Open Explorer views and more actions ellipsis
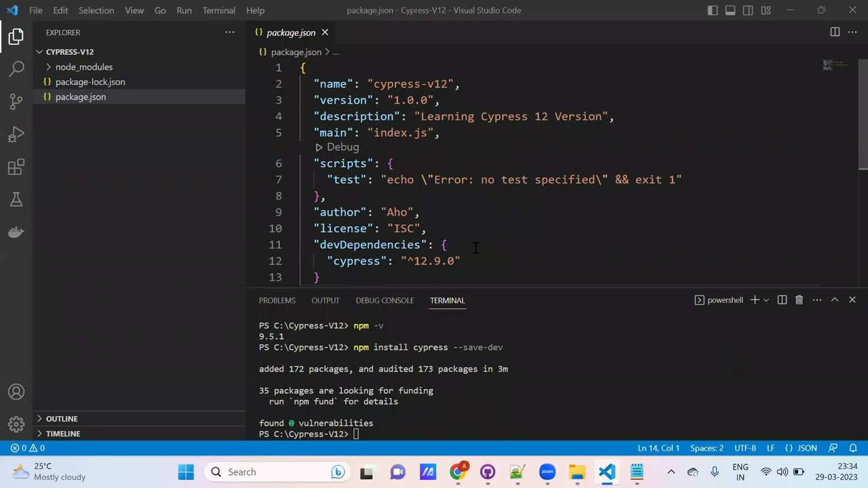This screenshot has height=488, width=868. pyautogui.click(x=230, y=33)
